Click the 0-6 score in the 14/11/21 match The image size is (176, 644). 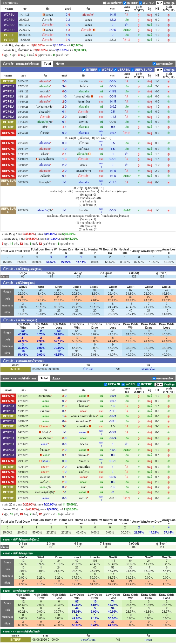click(68, 15)
